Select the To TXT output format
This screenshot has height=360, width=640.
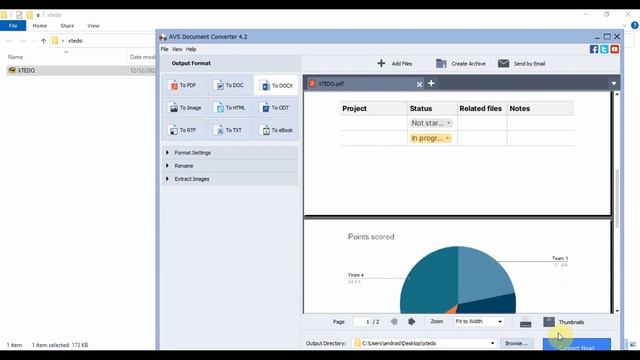point(229,130)
